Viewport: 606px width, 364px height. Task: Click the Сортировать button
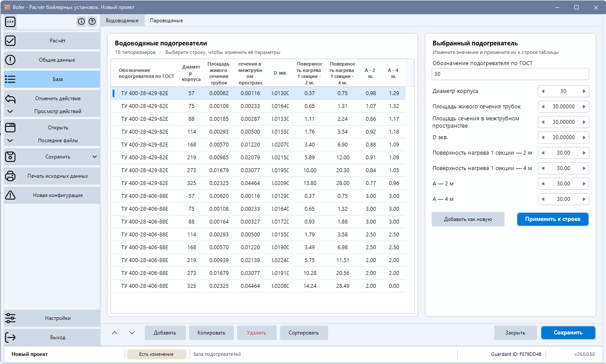pyautogui.click(x=304, y=333)
